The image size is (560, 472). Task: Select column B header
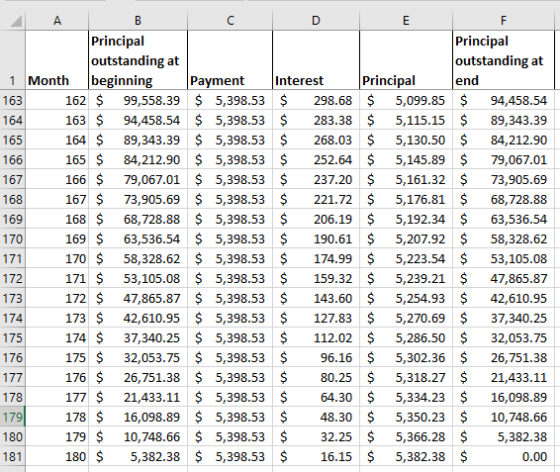138,21
